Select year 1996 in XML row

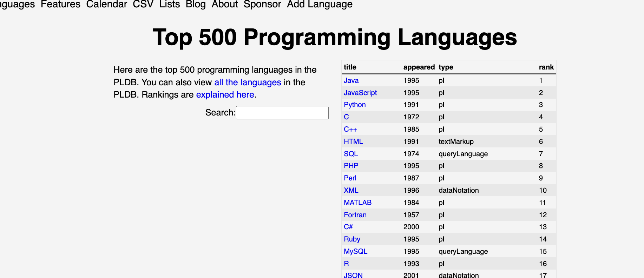[x=411, y=190]
